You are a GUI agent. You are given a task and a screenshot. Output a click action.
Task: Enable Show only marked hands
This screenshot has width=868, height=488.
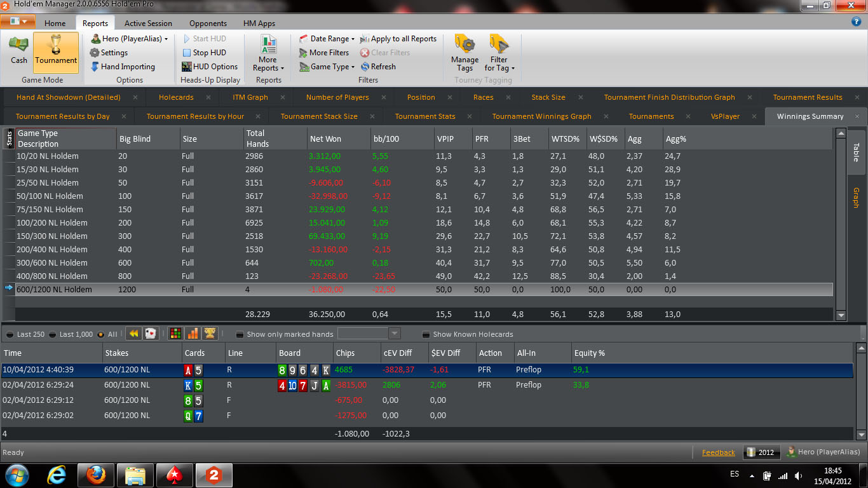(x=285, y=334)
